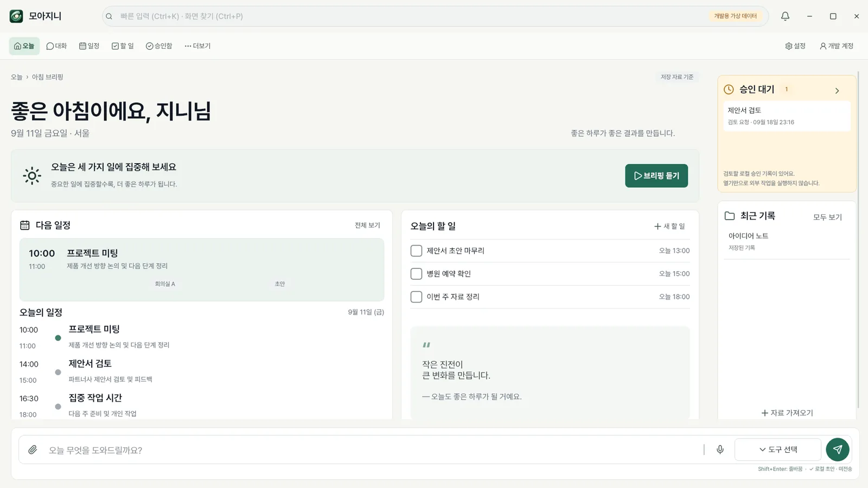
Task: Click the paperclip attach icon
Action: 33,450
